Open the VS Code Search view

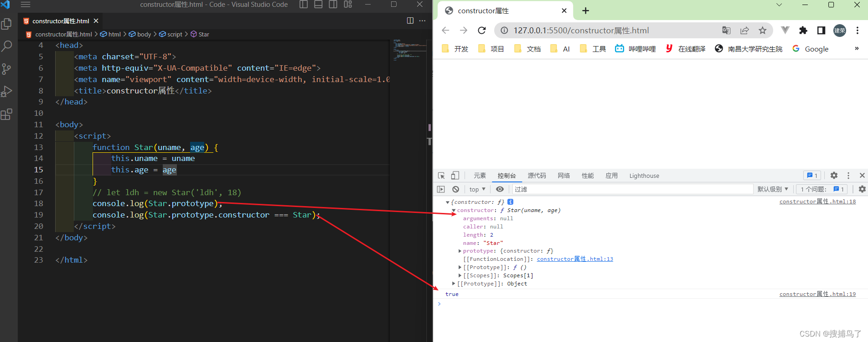tap(7, 46)
